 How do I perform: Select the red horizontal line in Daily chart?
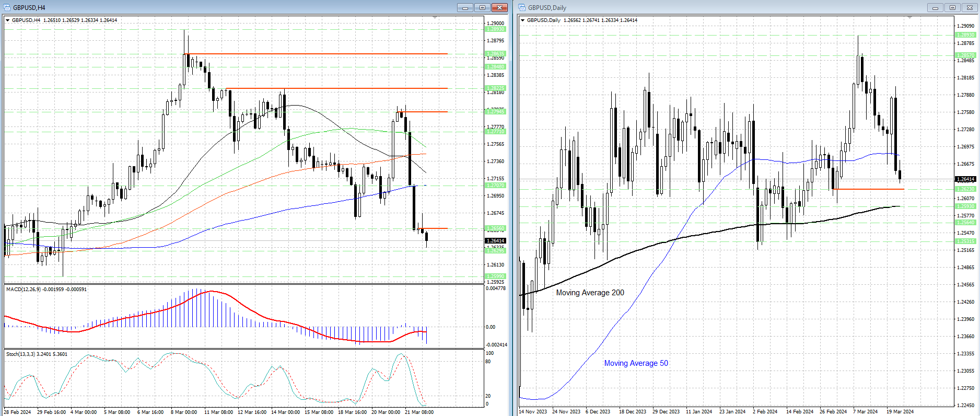[x=867, y=189]
